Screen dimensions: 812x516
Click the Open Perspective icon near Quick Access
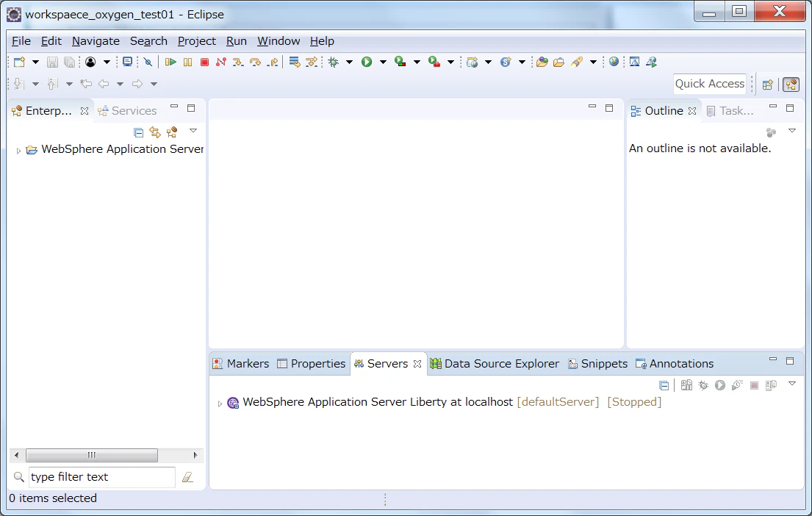767,85
